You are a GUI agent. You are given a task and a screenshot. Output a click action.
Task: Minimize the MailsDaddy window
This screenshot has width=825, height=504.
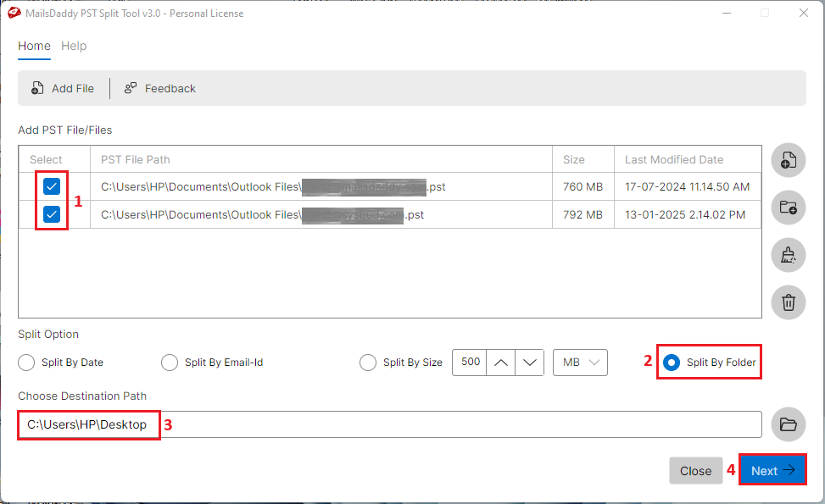pyautogui.click(x=727, y=14)
